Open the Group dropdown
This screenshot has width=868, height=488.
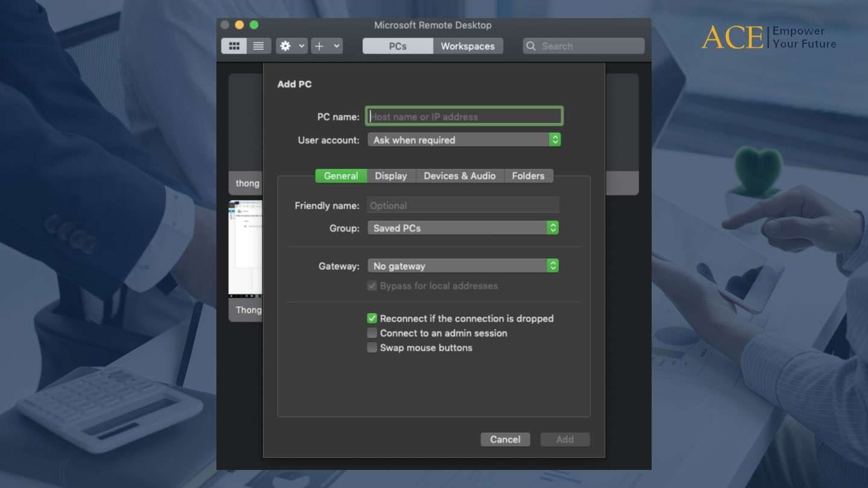463,228
